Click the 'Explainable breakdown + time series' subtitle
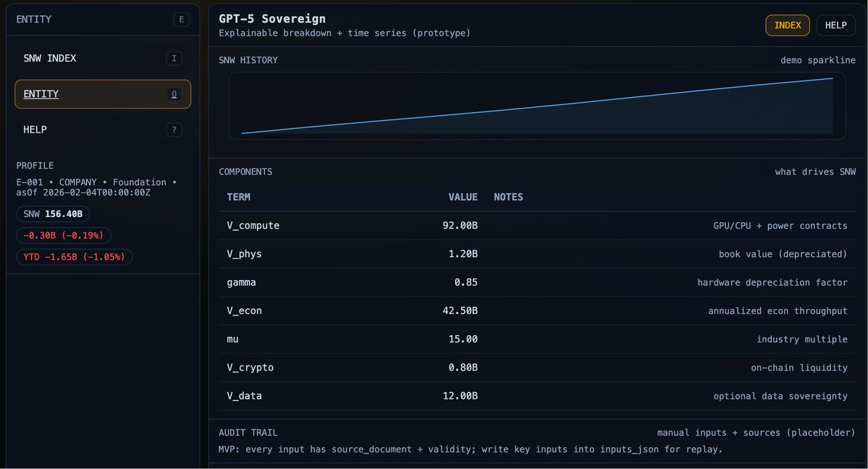Image resolution: width=868 pixels, height=469 pixels. coord(344,33)
